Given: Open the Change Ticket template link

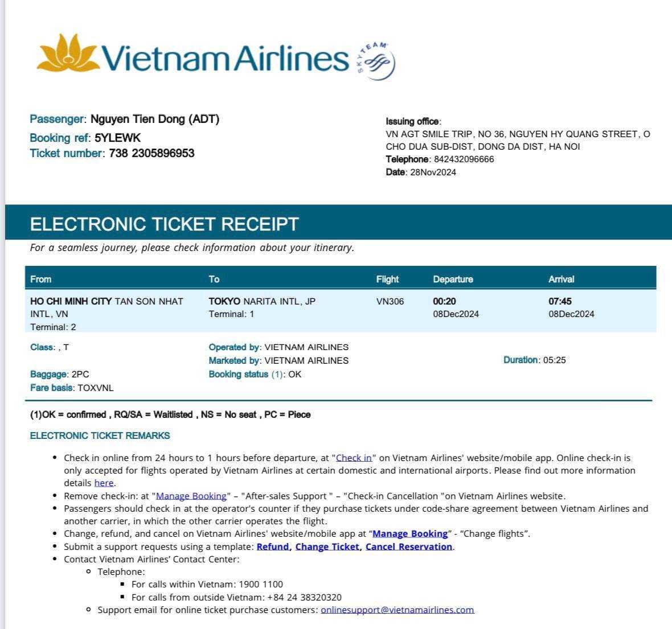Looking at the screenshot, I should pos(327,546).
